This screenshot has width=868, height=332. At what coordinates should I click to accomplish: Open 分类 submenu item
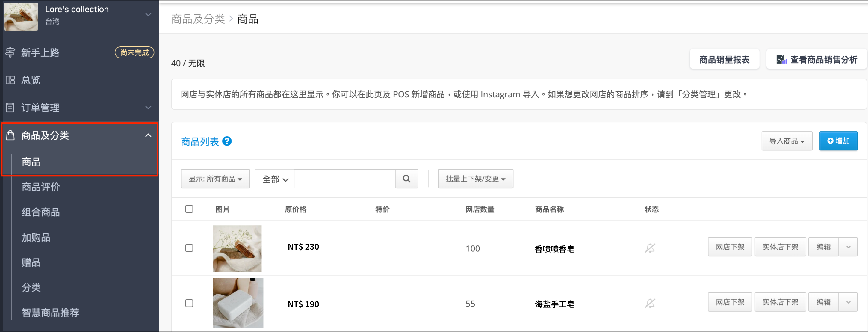click(x=31, y=288)
